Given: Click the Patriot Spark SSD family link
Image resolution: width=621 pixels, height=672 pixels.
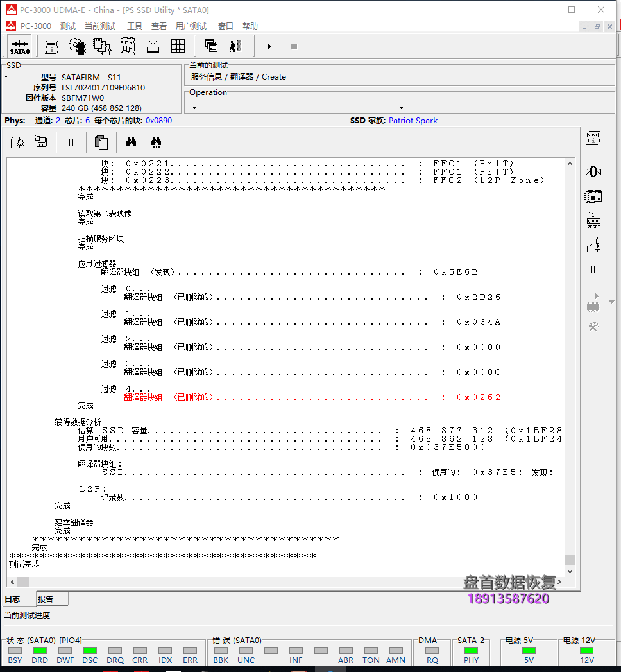Looking at the screenshot, I should coord(413,121).
